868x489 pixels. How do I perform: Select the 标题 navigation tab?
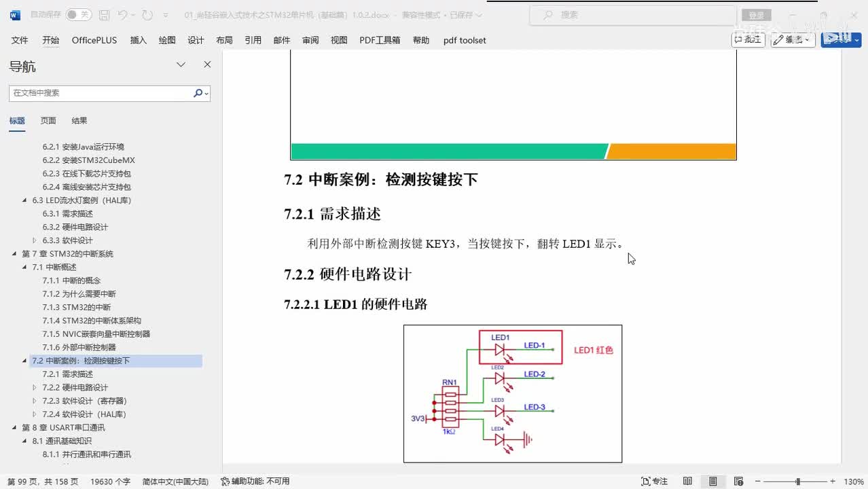pyautogui.click(x=17, y=121)
